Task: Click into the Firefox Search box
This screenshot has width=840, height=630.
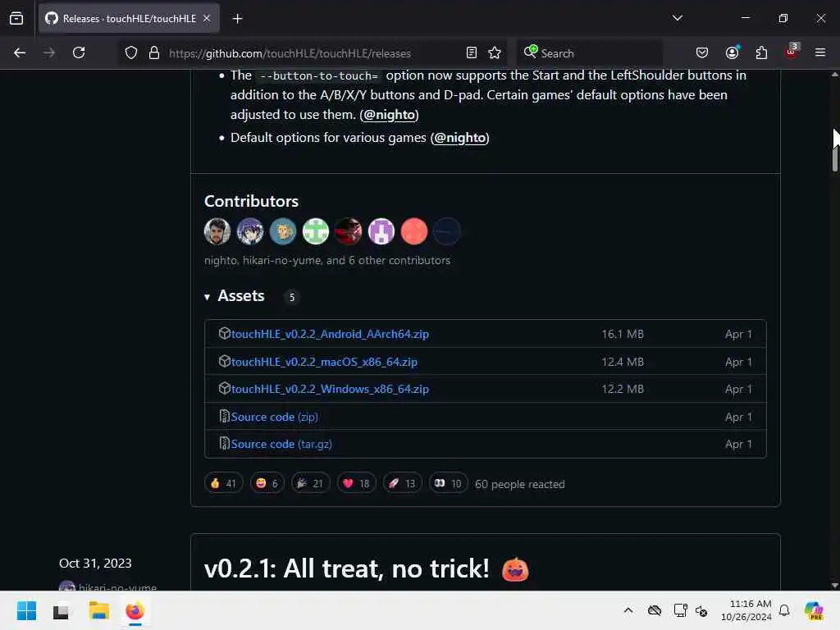Action: tap(589, 53)
